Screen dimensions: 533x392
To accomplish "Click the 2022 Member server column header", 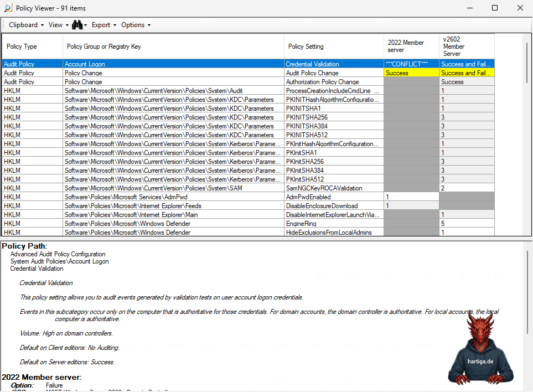I will coord(411,47).
